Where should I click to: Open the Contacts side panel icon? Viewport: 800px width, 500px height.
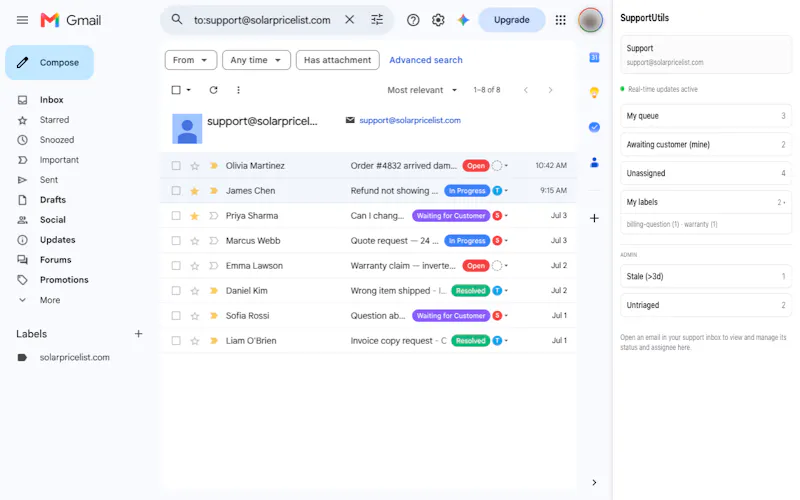[x=594, y=163]
